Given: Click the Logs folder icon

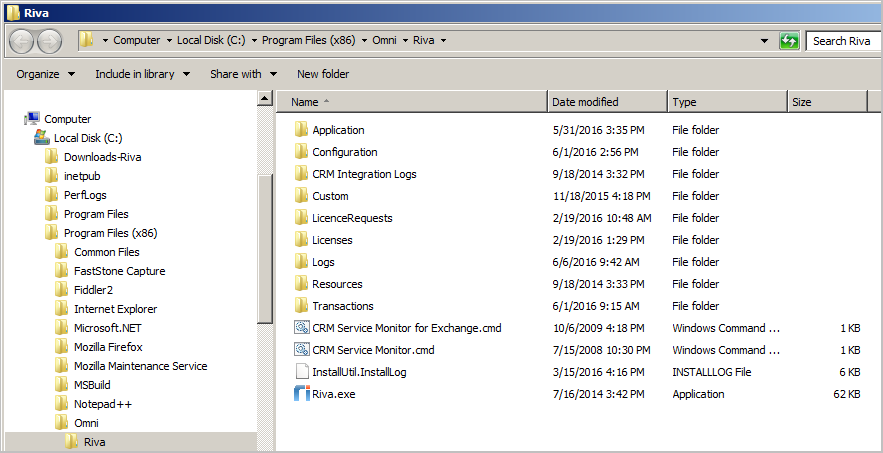Looking at the screenshot, I should pyautogui.click(x=302, y=262).
